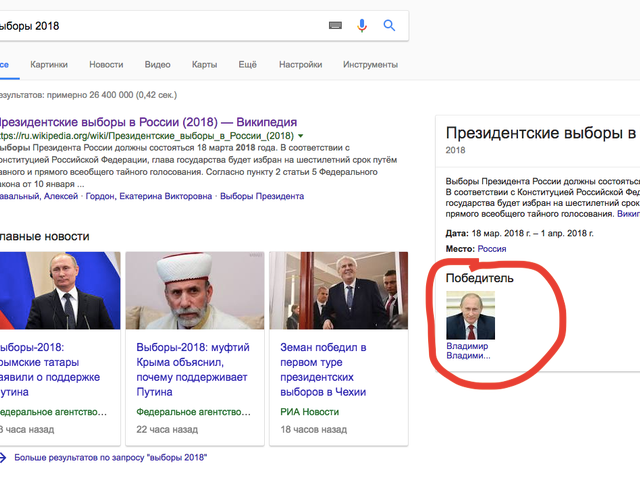640x480 pixels.
Task: Follow the Россия link next to Место
Action: pos(491,249)
